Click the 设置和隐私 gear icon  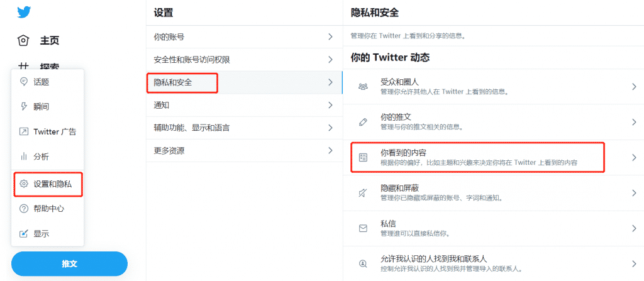pyautogui.click(x=24, y=184)
